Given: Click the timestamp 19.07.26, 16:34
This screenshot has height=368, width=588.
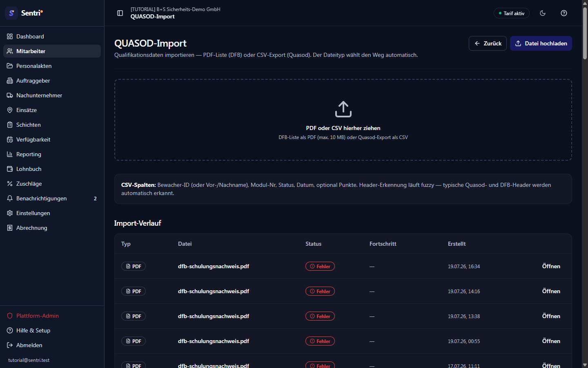Looking at the screenshot, I should (464, 266).
